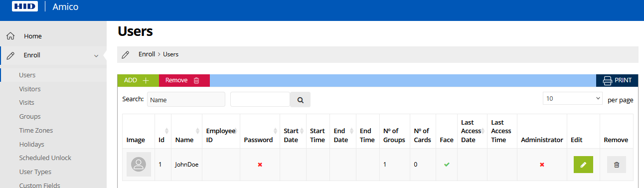This screenshot has height=188, width=644.
Task: Click the Amico title in header
Action: 65,7
